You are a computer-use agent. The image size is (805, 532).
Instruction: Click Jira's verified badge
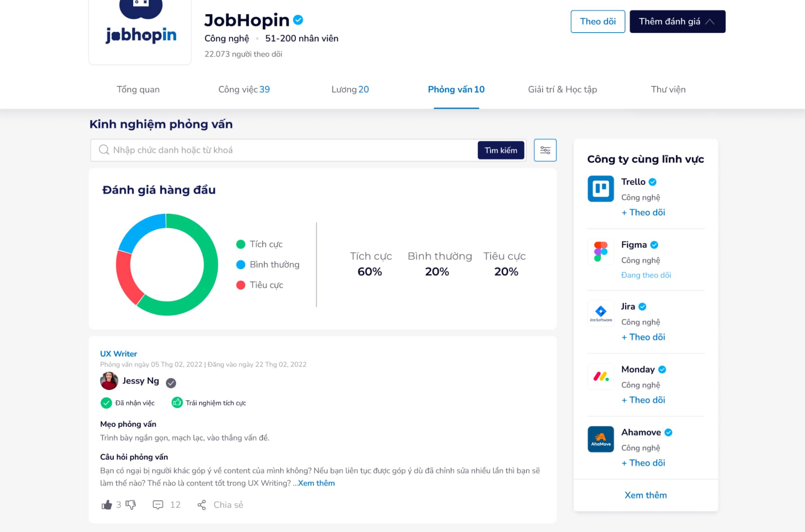(x=642, y=307)
